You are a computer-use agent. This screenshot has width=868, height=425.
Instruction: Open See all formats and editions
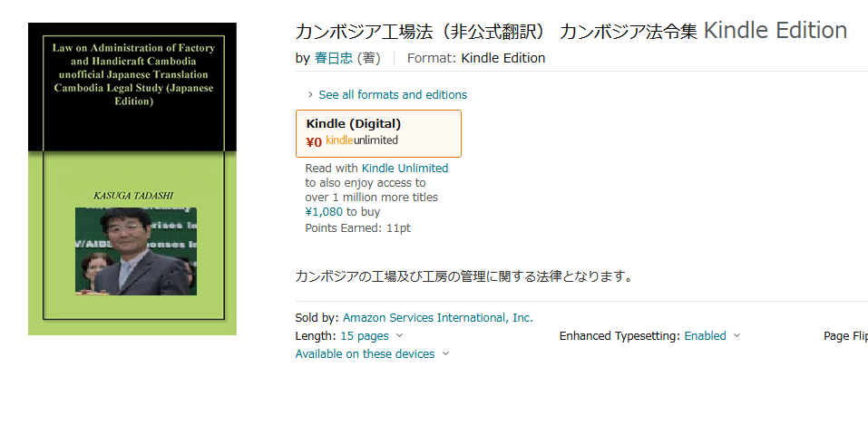(x=393, y=94)
